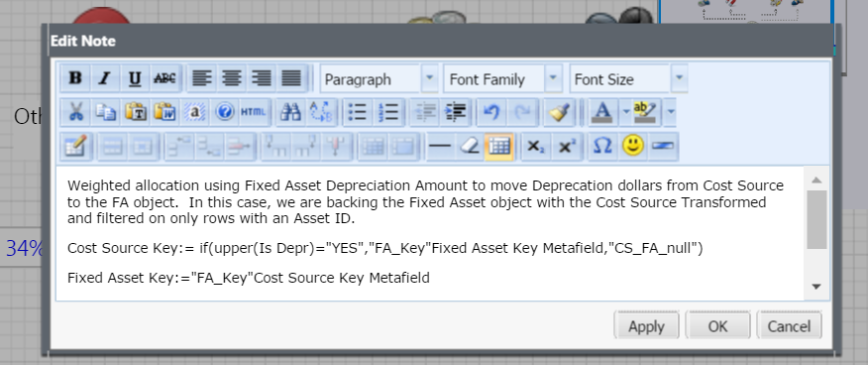Screen dimensions: 868x365
Task: Click the Cancel button
Action: coord(789,326)
